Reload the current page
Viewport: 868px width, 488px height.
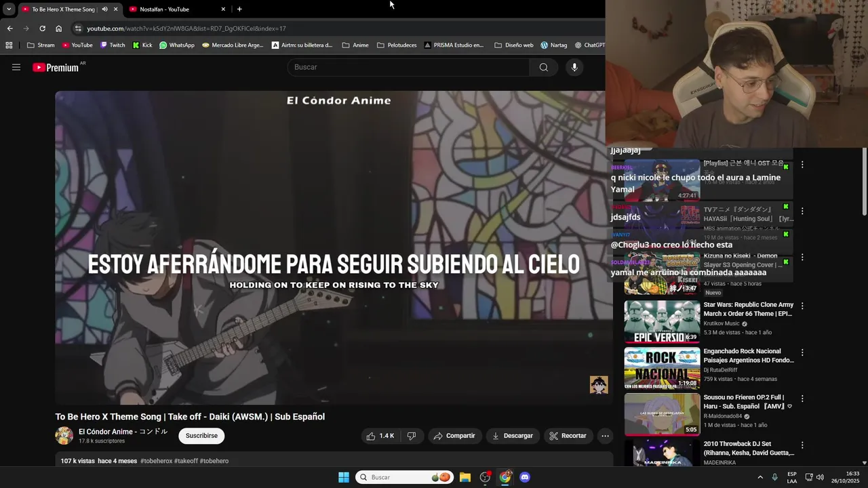[42, 28]
